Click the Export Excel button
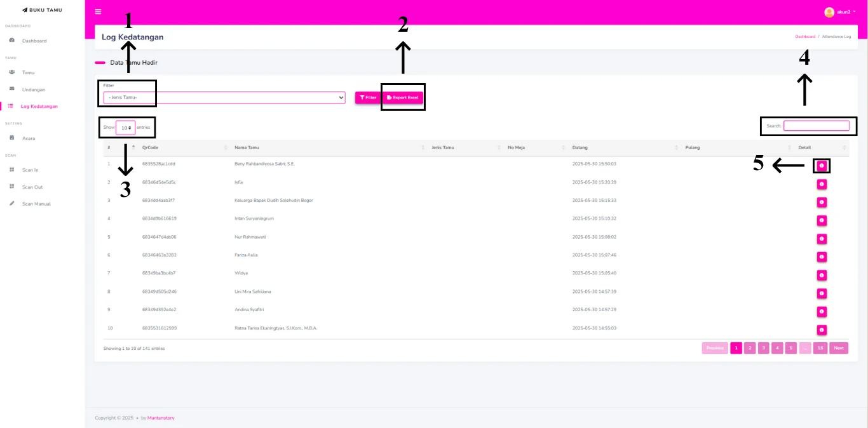The height and width of the screenshot is (428, 868). (x=403, y=98)
